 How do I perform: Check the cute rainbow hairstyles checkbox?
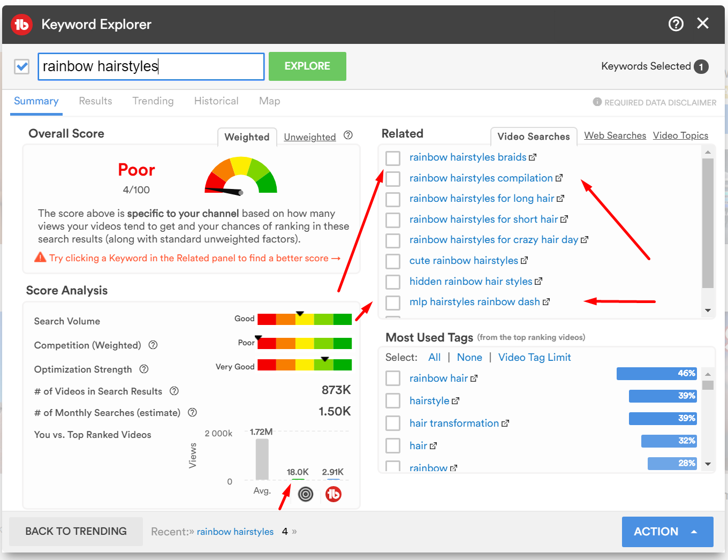(x=393, y=261)
